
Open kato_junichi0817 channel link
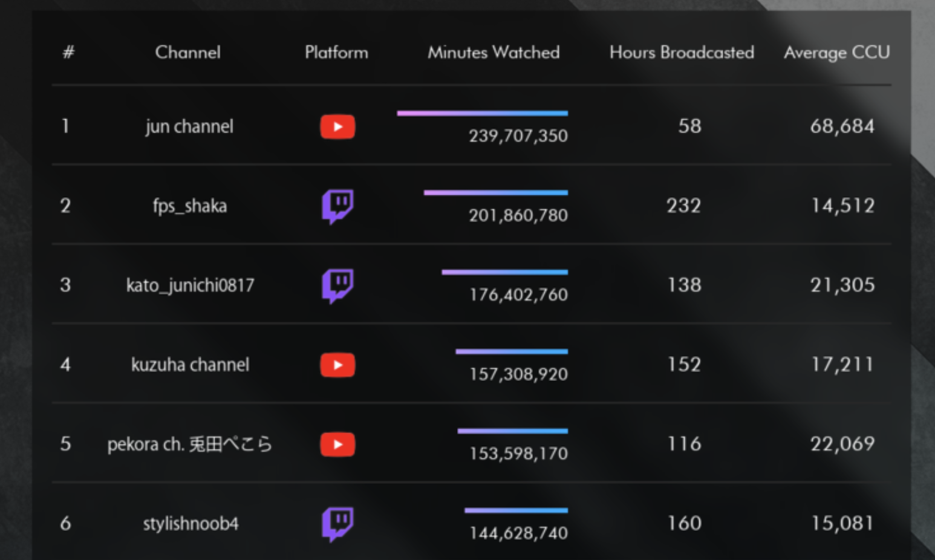point(190,285)
